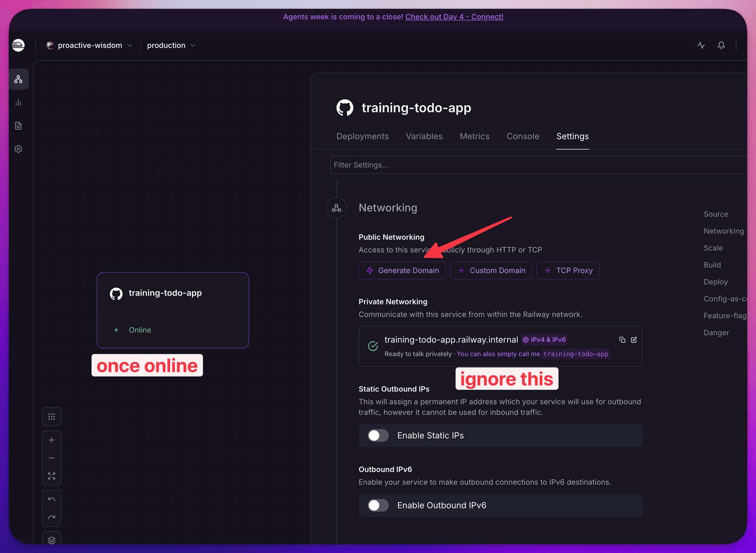Open the Architecture view in sidebar
This screenshot has height=553, width=756.
click(x=18, y=79)
